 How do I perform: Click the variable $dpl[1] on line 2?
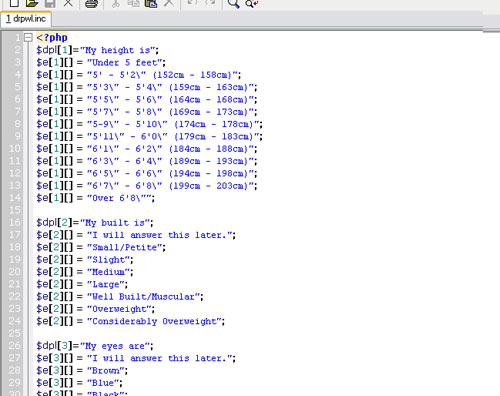[54, 50]
